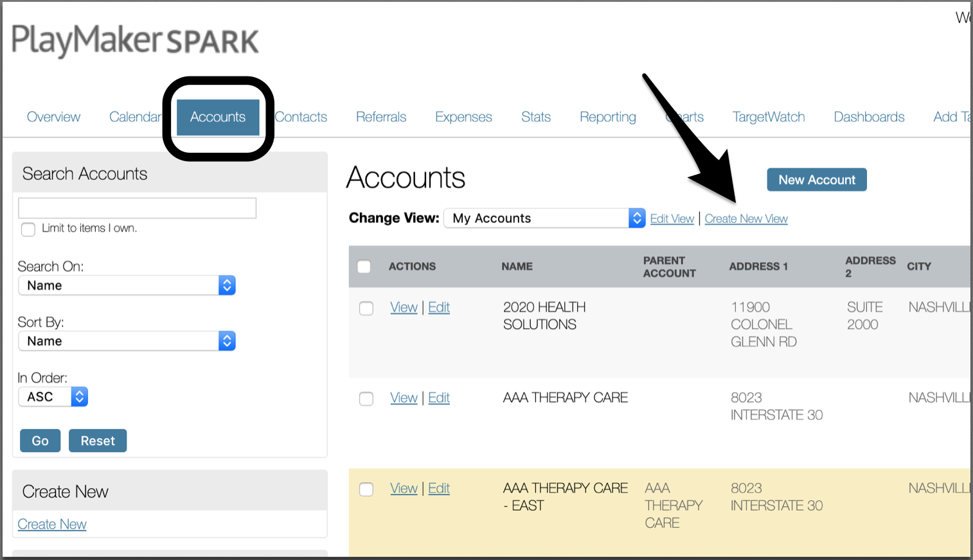Open the Sort By dropdown
Image resolution: width=973 pixels, height=560 pixels.
[127, 341]
